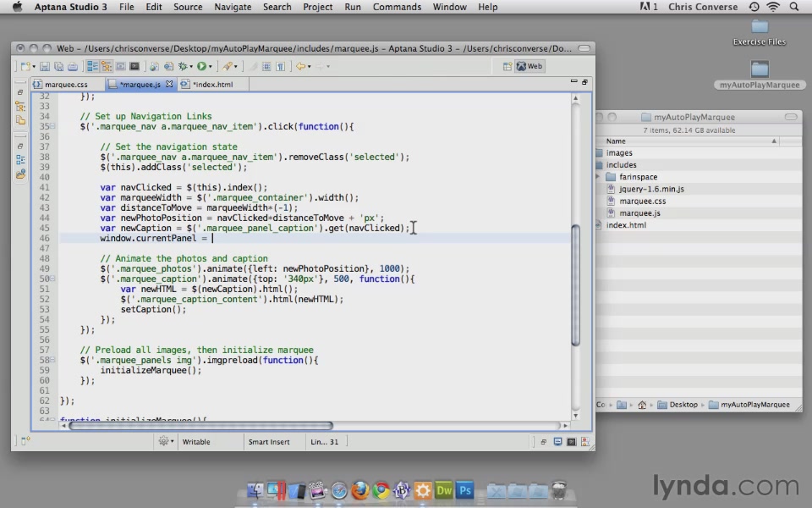This screenshot has width=812, height=508.
Task: Click the myAutoPlayMarquee desktop folder
Action: pos(760,75)
